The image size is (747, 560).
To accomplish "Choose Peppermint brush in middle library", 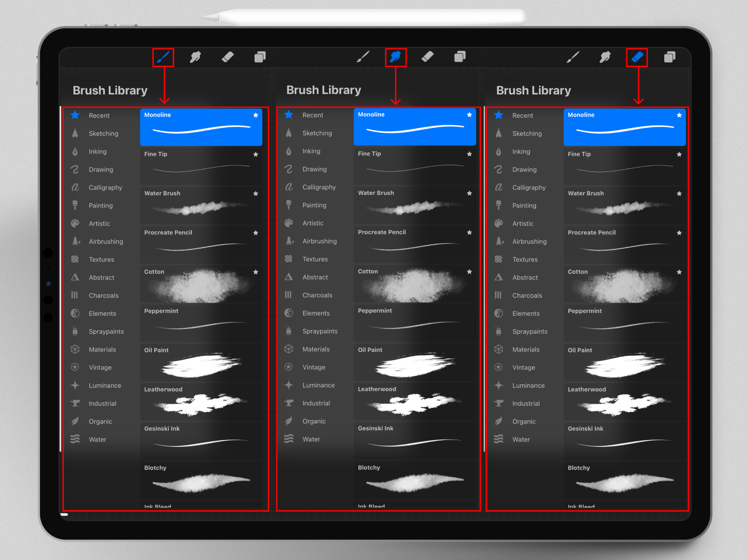I will [x=415, y=323].
